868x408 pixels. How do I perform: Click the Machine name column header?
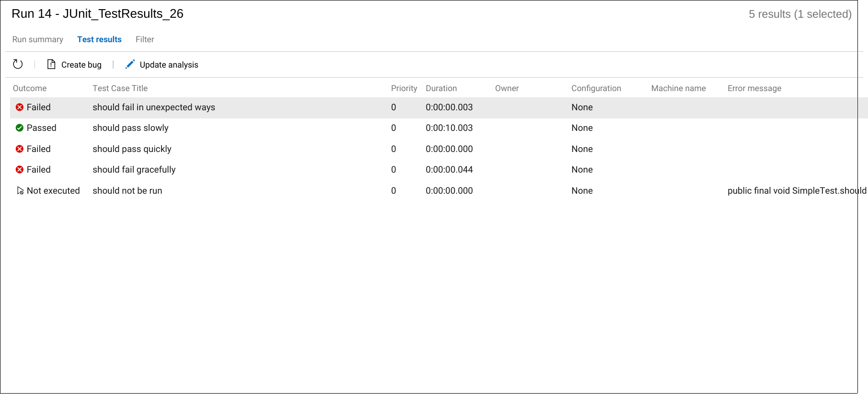point(679,88)
